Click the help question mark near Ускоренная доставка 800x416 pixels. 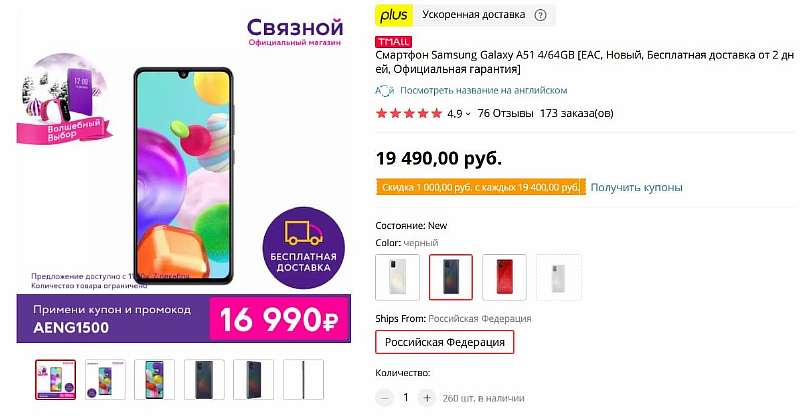540,15
